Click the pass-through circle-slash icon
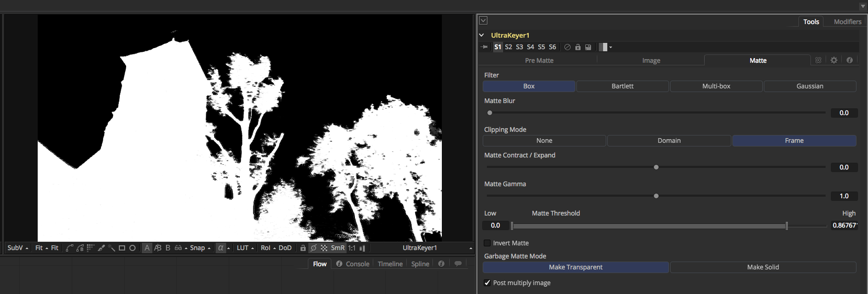868x294 pixels. tap(567, 47)
